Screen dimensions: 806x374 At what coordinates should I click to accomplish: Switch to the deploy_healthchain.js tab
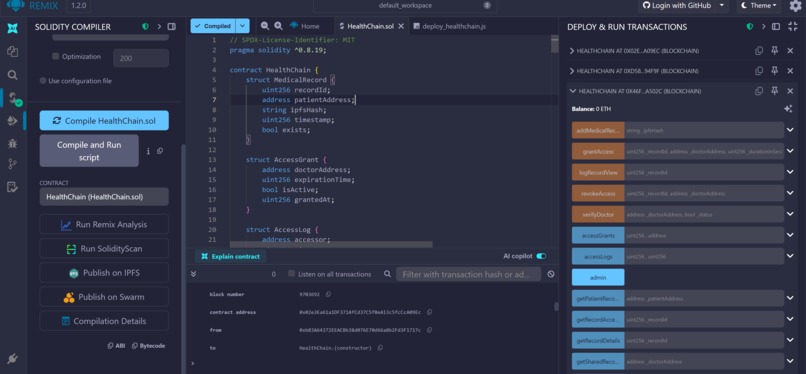click(x=449, y=26)
